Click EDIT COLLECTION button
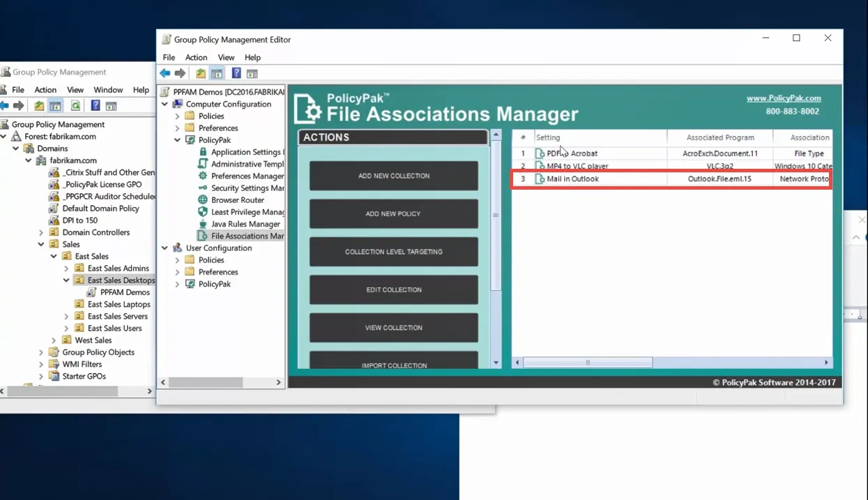The width and height of the screenshot is (868, 500). click(394, 290)
